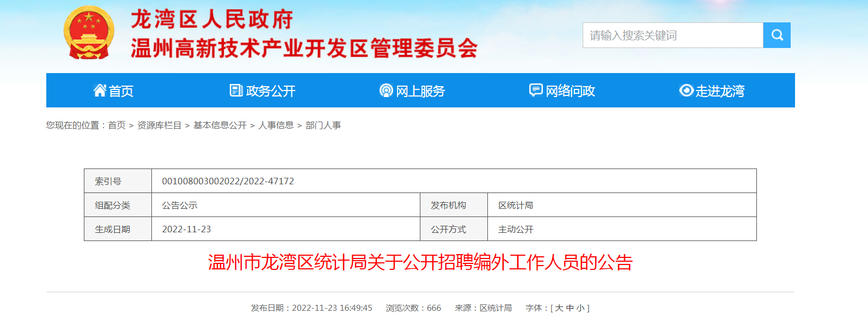Set font size to 中
The width and height of the screenshot is (868, 319).
point(570,308)
